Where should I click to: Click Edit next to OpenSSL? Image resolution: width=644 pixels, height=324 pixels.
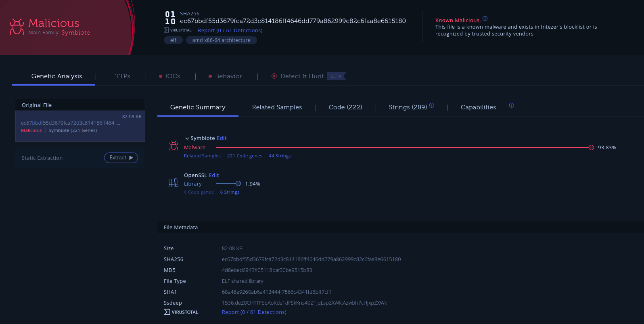(x=214, y=175)
